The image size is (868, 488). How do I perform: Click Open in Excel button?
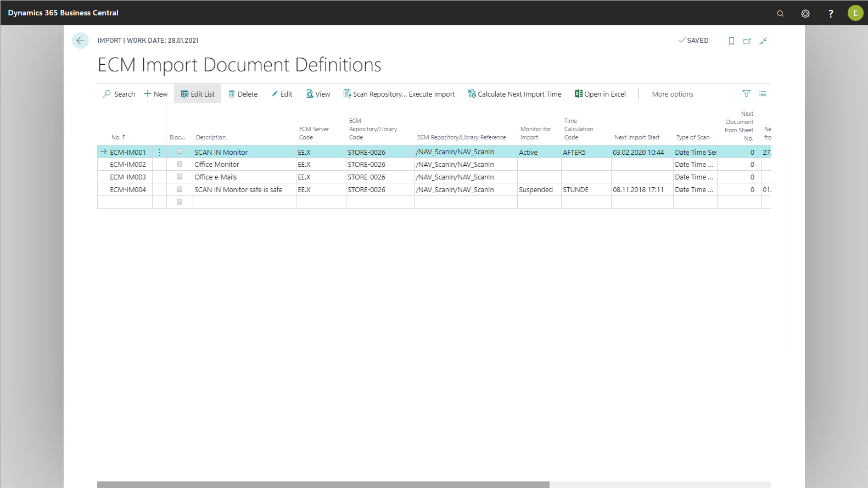pyautogui.click(x=600, y=94)
